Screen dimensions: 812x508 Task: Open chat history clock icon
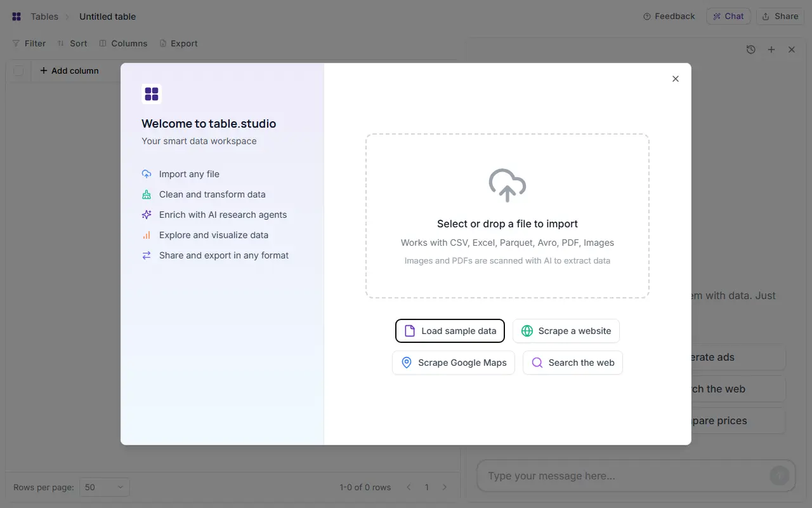pos(751,50)
